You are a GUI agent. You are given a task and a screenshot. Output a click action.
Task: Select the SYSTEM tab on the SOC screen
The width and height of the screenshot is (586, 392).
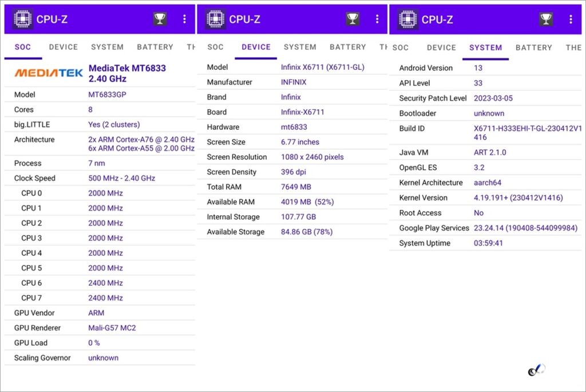pos(107,47)
